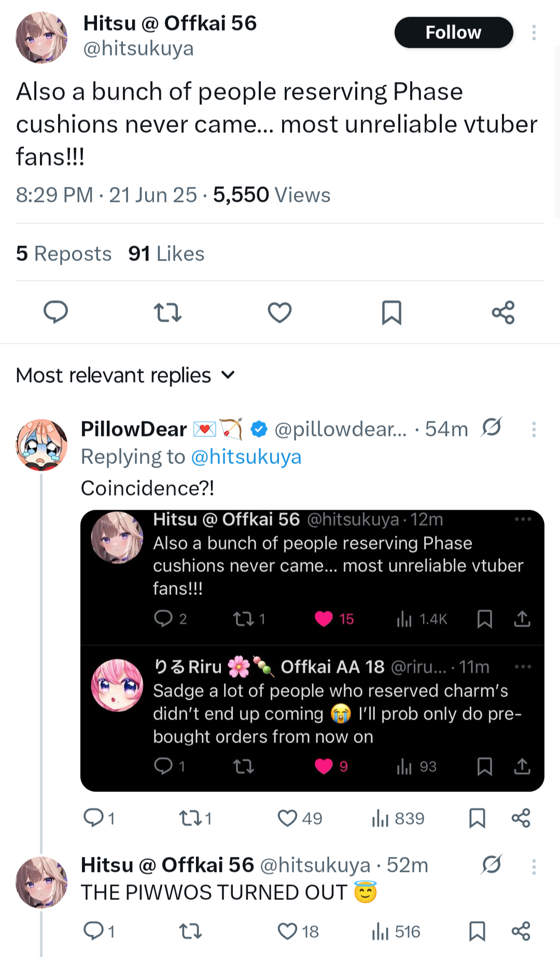Open more options for main tweet

534,32
